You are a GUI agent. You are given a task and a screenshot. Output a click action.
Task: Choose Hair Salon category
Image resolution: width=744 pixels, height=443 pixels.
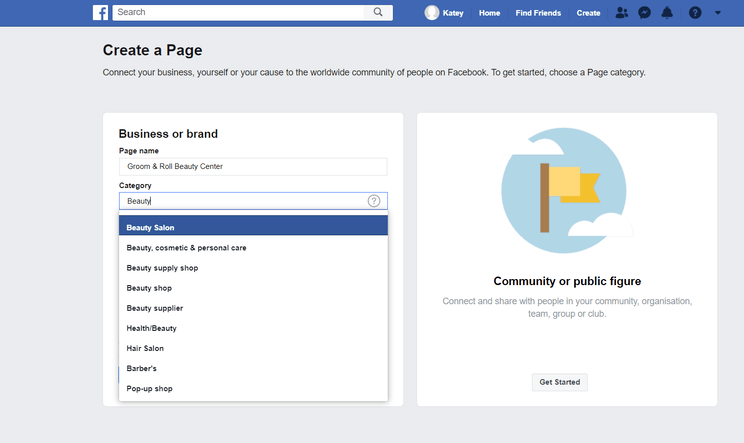(x=253, y=349)
